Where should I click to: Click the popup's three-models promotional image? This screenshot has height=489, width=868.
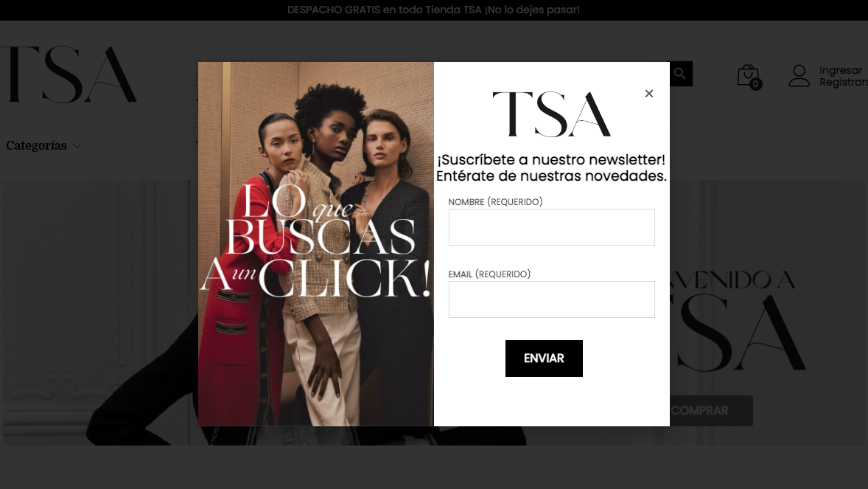316,244
